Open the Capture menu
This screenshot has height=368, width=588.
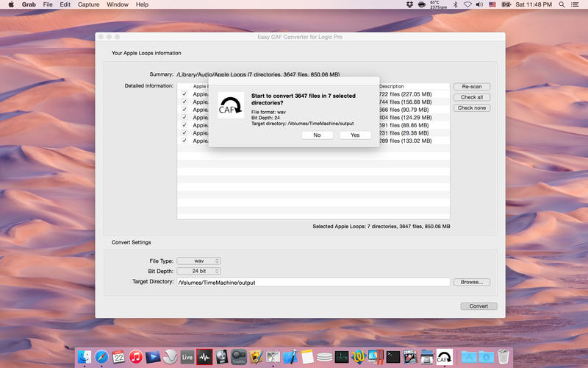tap(88, 4)
